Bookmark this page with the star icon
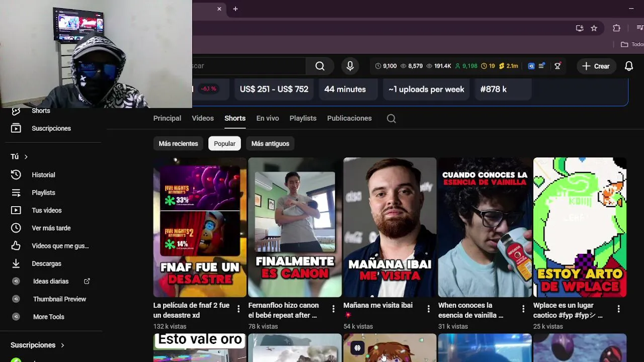Image resolution: width=644 pixels, height=362 pixels. tap(594, 28)
